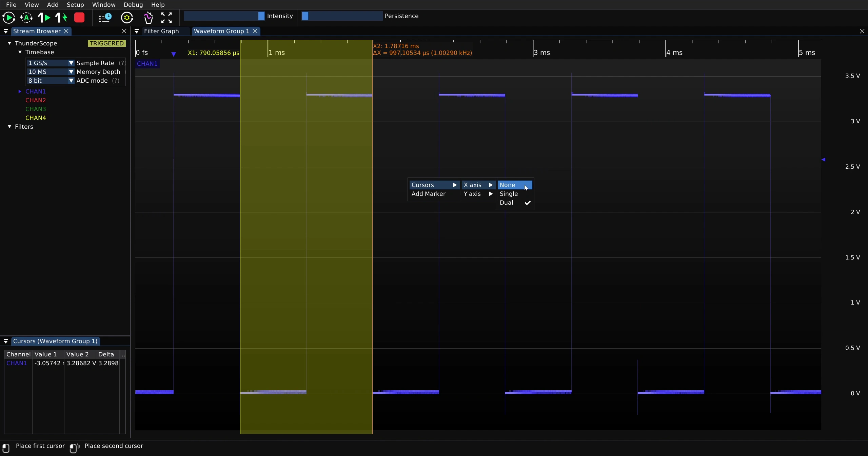
Task: Click the CHAN1 label on the waveform
Action: (147, 64)
